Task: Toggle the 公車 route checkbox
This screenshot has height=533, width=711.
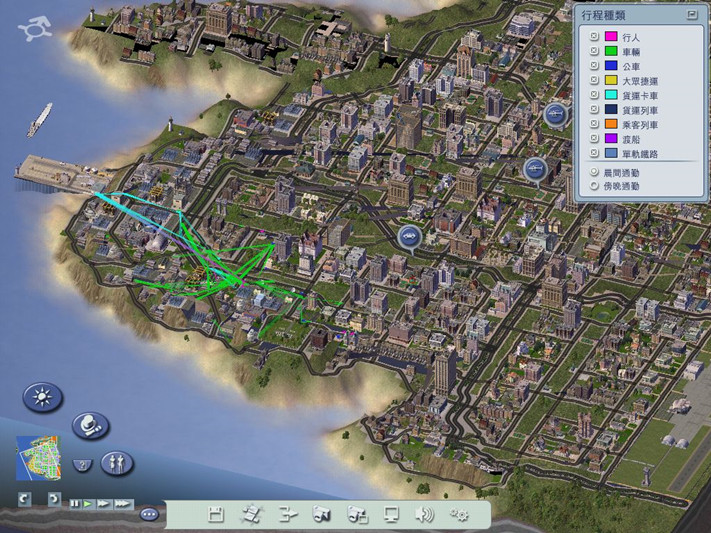Action: pyautogui.click(x=594, y=65)
